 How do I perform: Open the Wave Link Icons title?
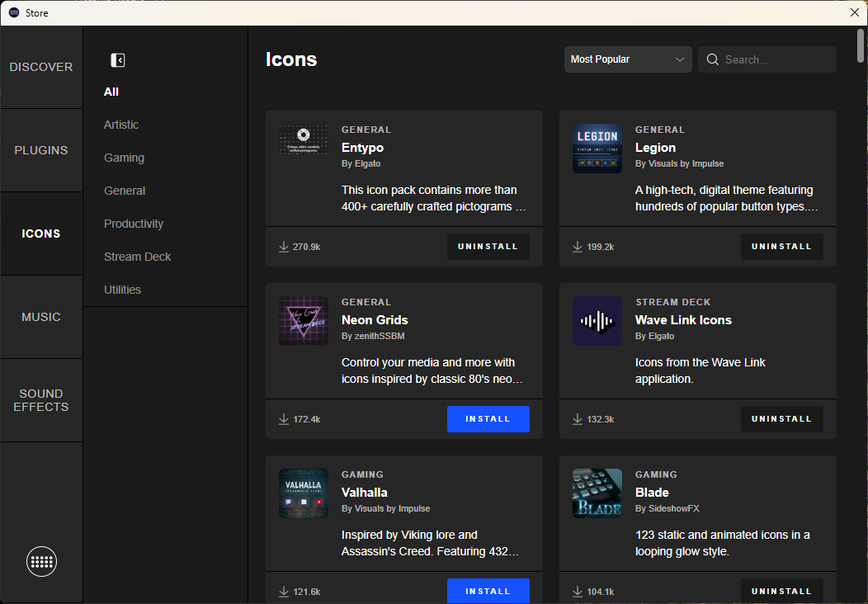tap(683, 320)
